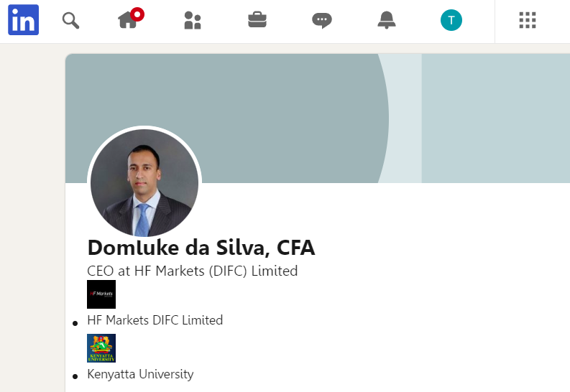Open the teal "T" account avatar menu
Image resolution: width=570 pixels, height=392 pixels.
click(x=451, y=20)
